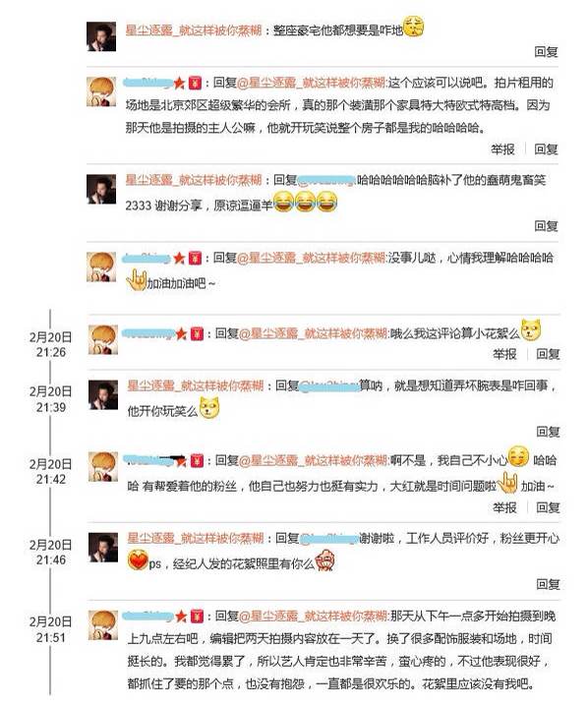Click 回复 under the 21:39 comment
Screen dimensions: 588x708
549,432
